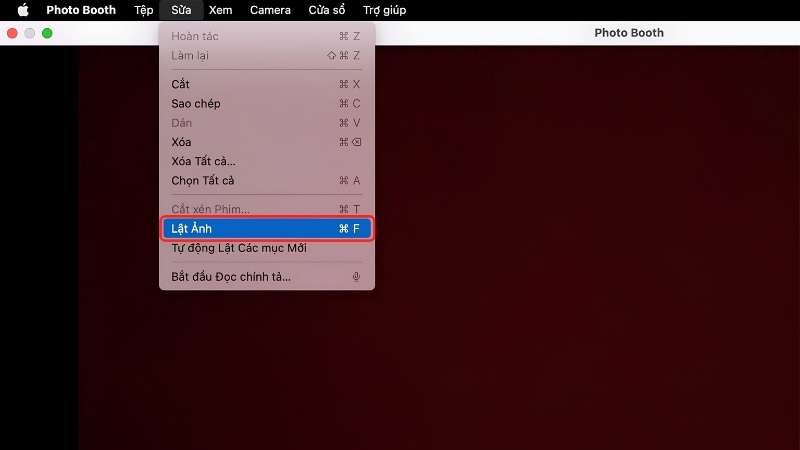
Task: Open the Tệp menu
Action: pyautogui.click(x=143, y=10)
